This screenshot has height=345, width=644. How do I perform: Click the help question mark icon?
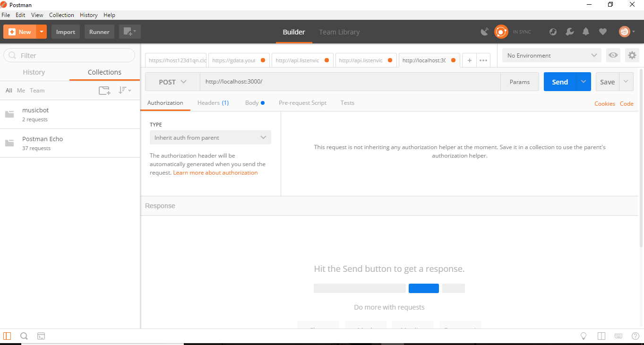pos(635,336)
